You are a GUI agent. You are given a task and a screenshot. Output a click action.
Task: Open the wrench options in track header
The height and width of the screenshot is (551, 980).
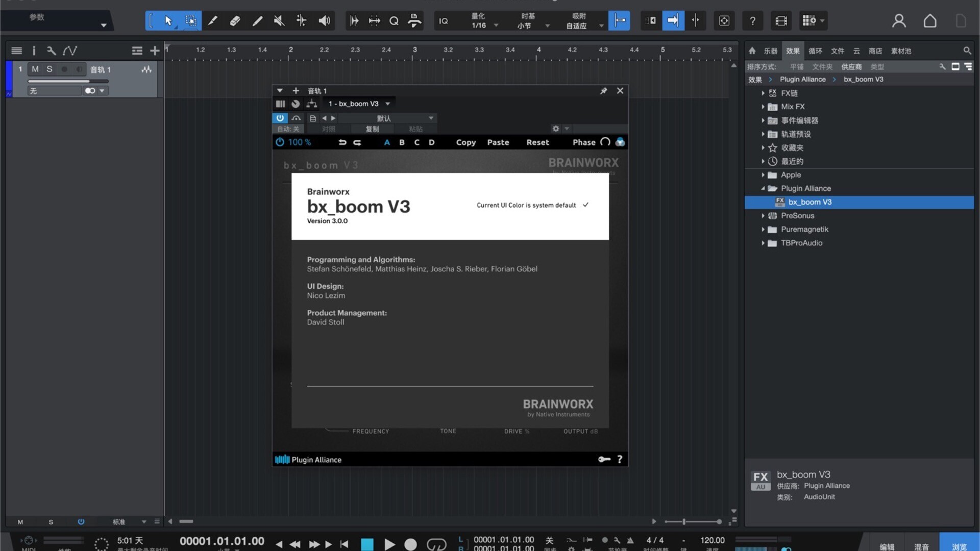click(x=51, y=51)
